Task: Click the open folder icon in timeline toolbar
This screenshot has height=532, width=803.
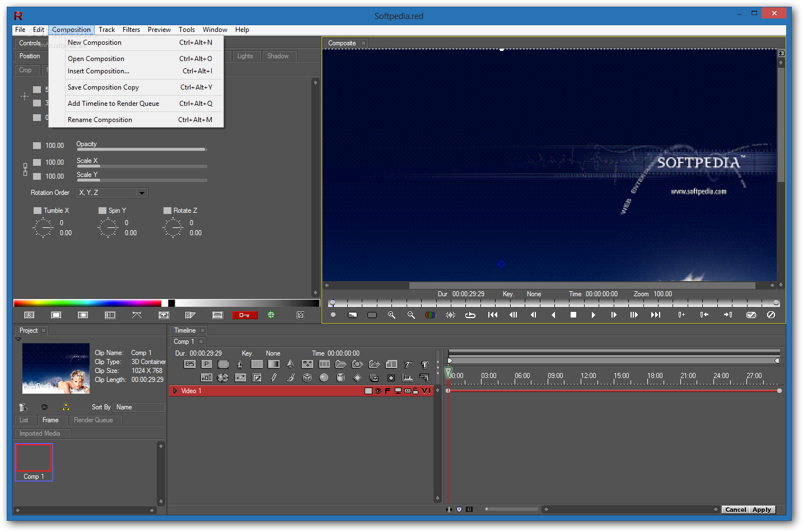Action: coord(341,364)
